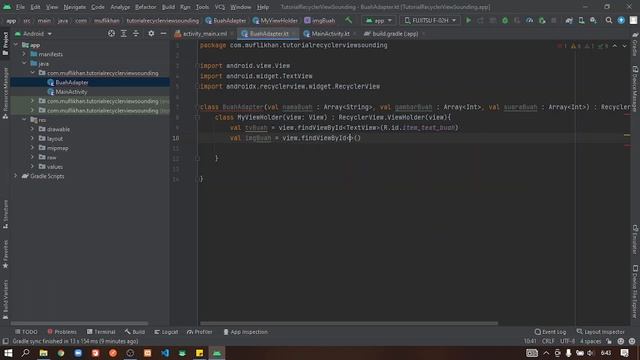
Task: Click the Make Project hammer icon
Action: pos(348,20)
